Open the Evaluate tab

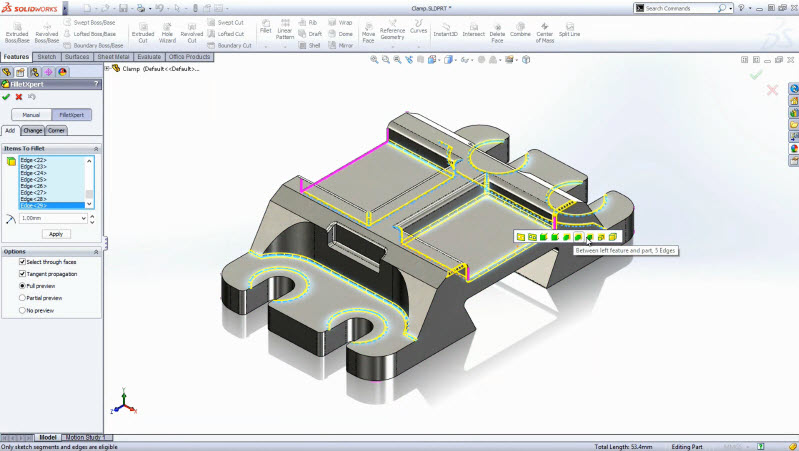click(149, 57)
